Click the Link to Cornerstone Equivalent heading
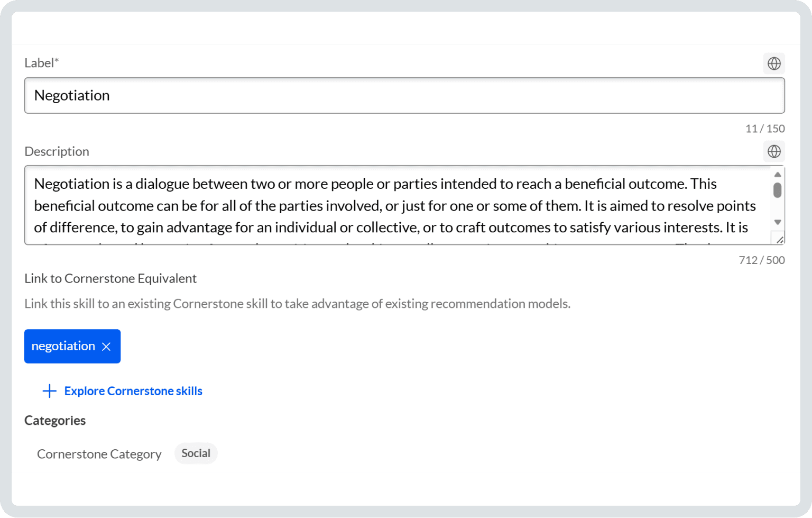The height and width of the screenshot is (518, 812). (110, 278)
